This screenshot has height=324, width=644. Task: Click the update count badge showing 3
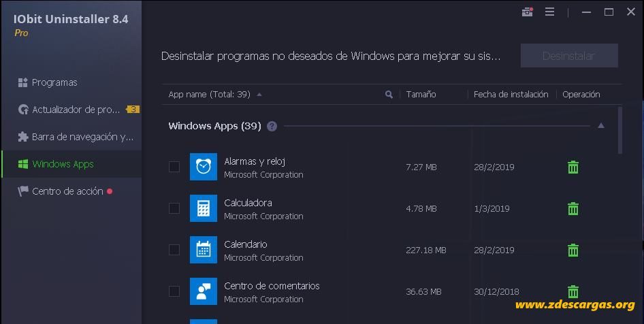click(x=133, y=109)
